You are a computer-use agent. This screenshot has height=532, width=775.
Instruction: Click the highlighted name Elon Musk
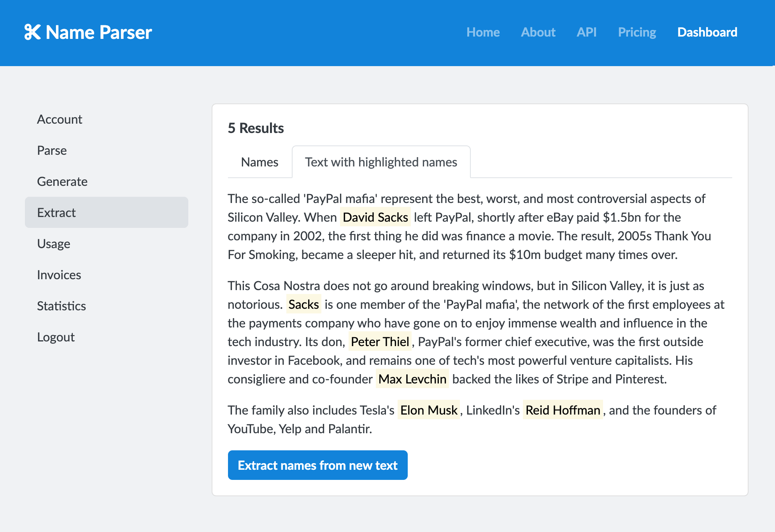429,410
